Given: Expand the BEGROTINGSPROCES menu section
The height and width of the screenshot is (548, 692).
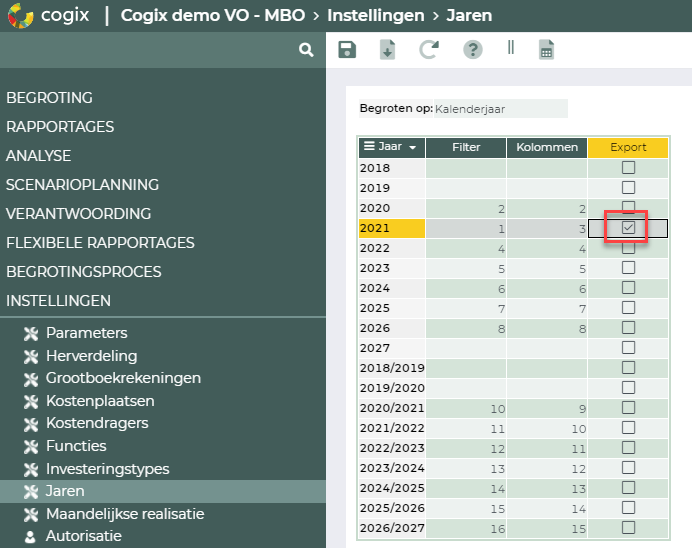Looking at the screenshot, I should point(84,272).
